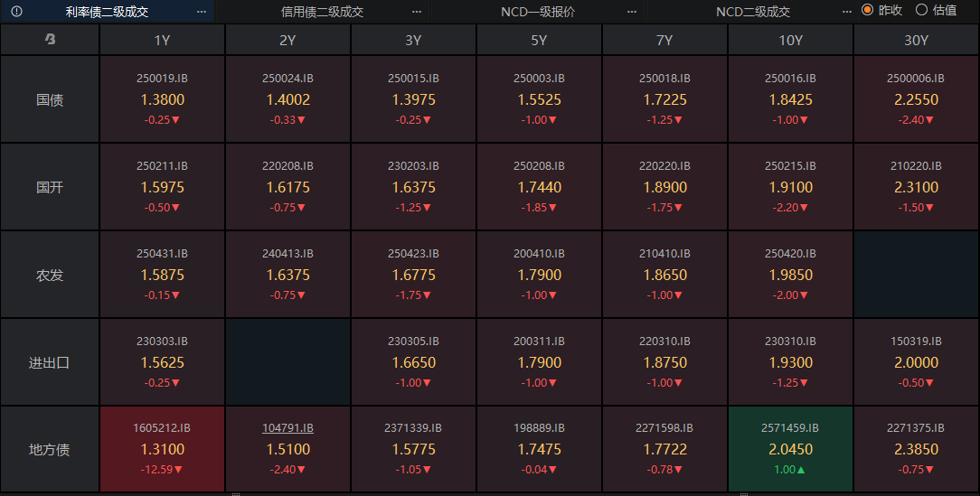Open the NCD二级成交 tab

752,12
